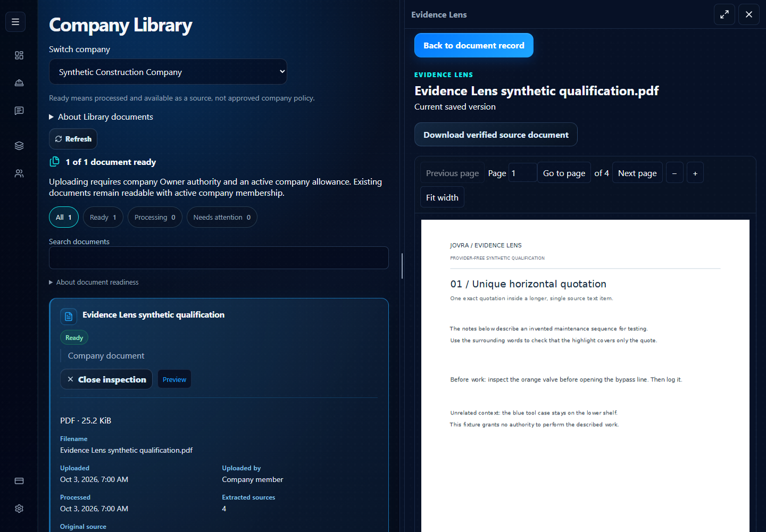Viewport: 766px width, 532px height.
Task: Close the Evidence Lens panel
Action: click(749, 14)
